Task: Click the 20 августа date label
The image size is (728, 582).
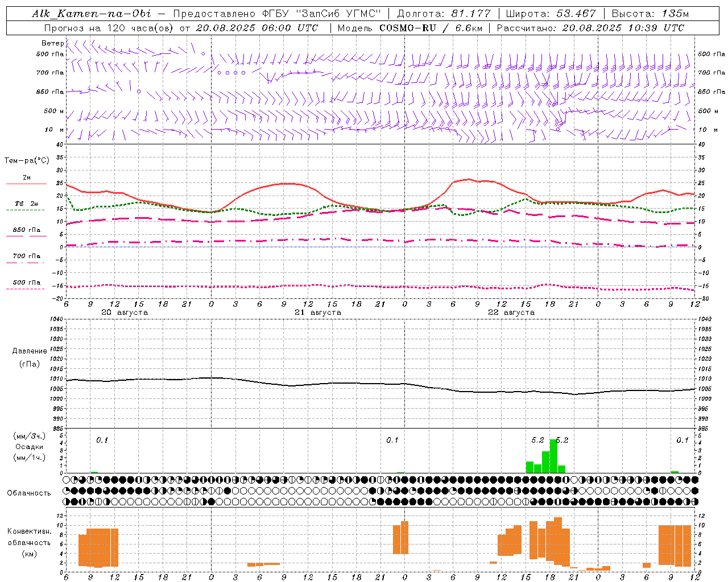Action: (x=125, y=313)
